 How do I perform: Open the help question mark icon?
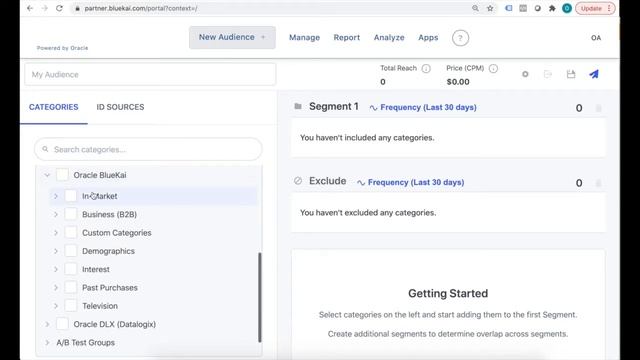460,38
